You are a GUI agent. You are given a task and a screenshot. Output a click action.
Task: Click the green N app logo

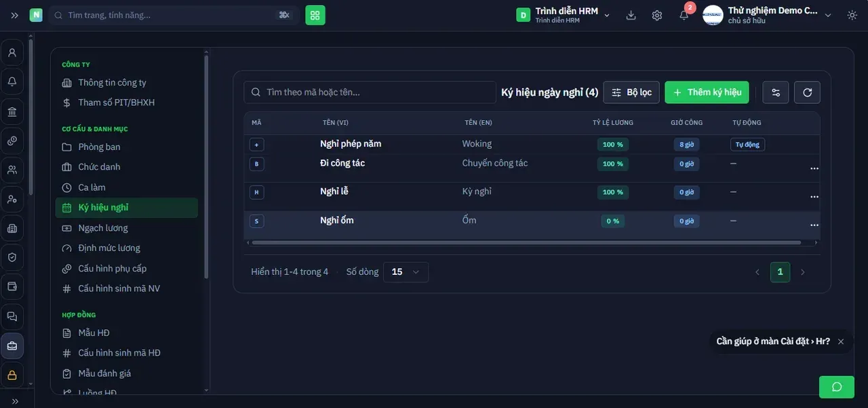[36, 15]
